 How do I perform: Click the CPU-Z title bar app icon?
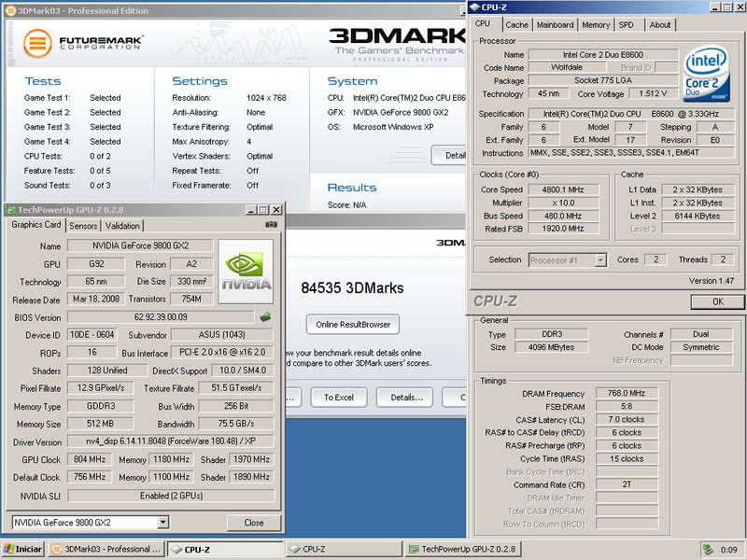pyautogui.click(x=474, y=7)
